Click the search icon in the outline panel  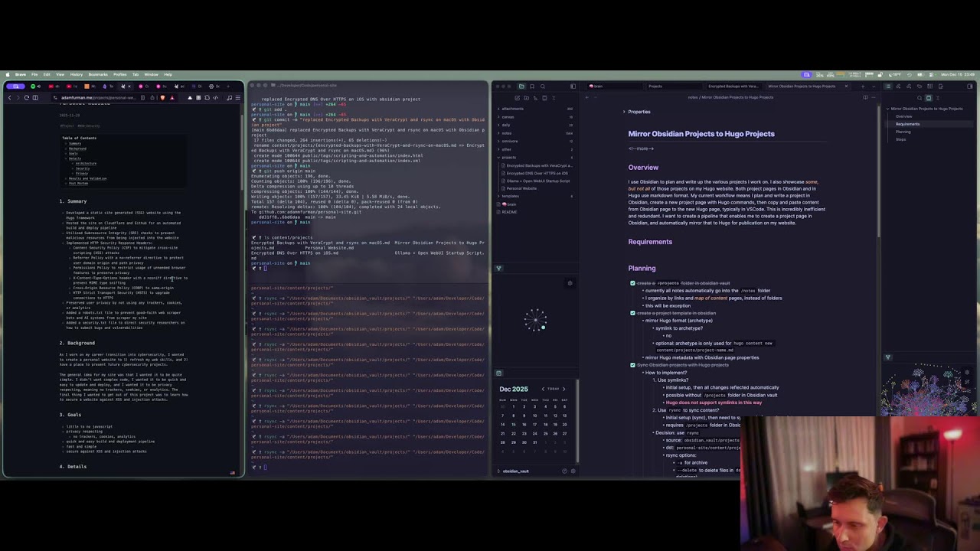[920, 98]
